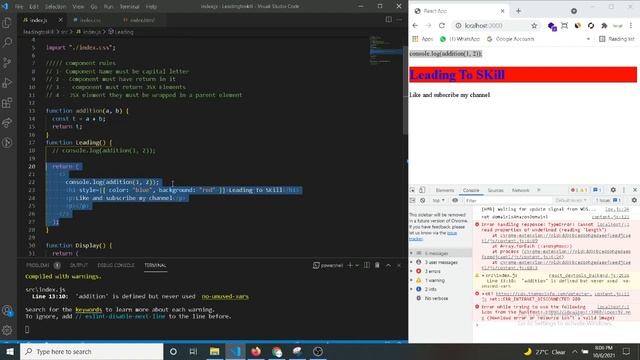Image resolution: width=640 pixels, height=360 pixels.
Task: Switch to the DevTools Sources tab
Action: (496, 190)
